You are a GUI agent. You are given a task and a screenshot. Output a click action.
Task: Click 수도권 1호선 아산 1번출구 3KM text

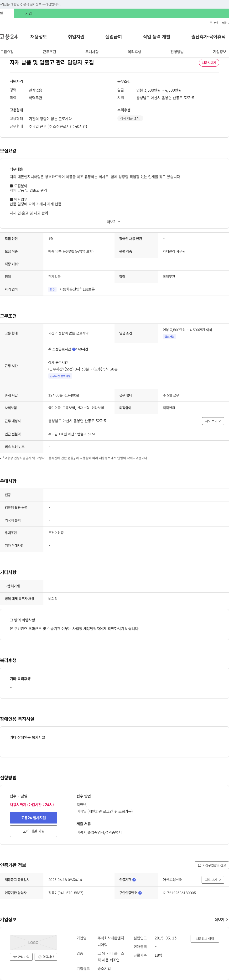[72, 434]
